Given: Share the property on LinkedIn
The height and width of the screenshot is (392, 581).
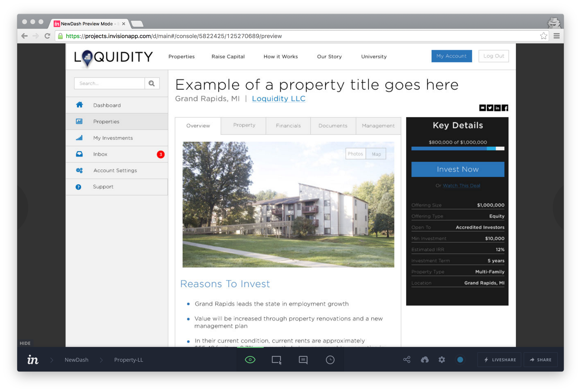Looking at the screenshot, I should coord(497,108).
